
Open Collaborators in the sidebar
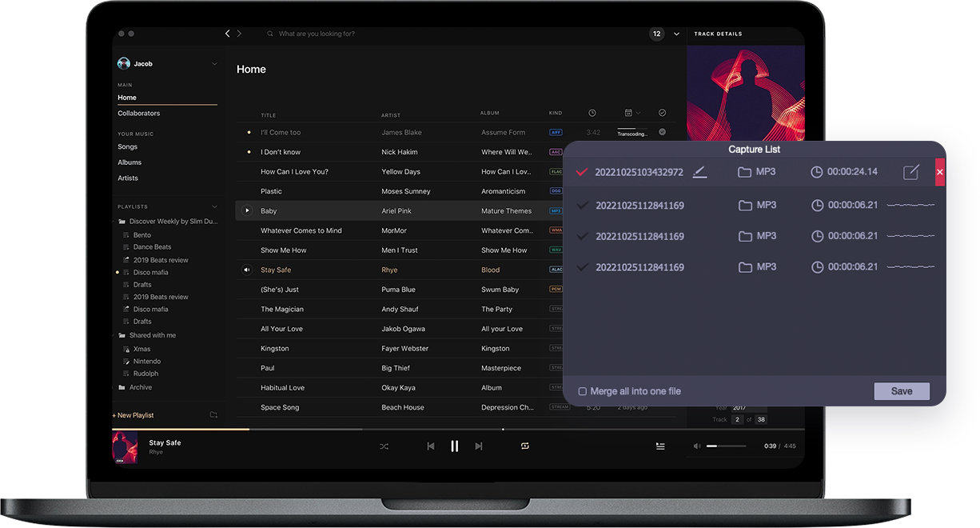(139, 114)
